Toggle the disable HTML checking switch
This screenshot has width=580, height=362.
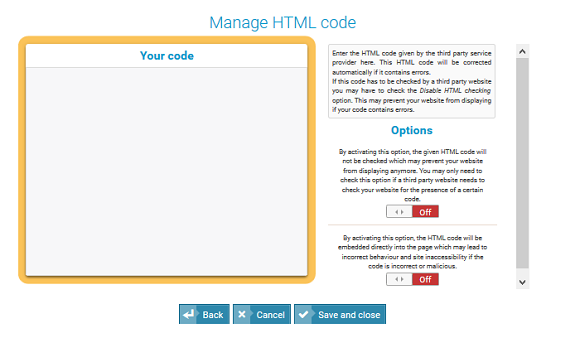click(412, 212)
